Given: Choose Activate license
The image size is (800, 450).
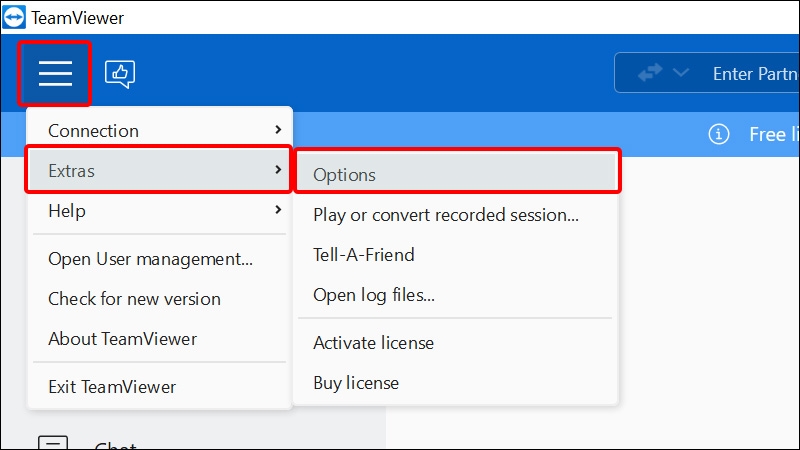Looking at the screenshot, I should click(x=457, y=342).
